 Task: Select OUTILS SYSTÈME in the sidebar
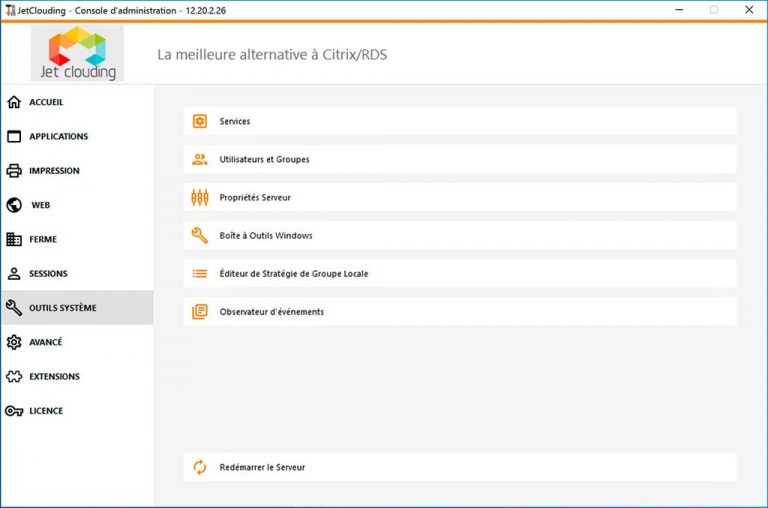tap(77, 308)
